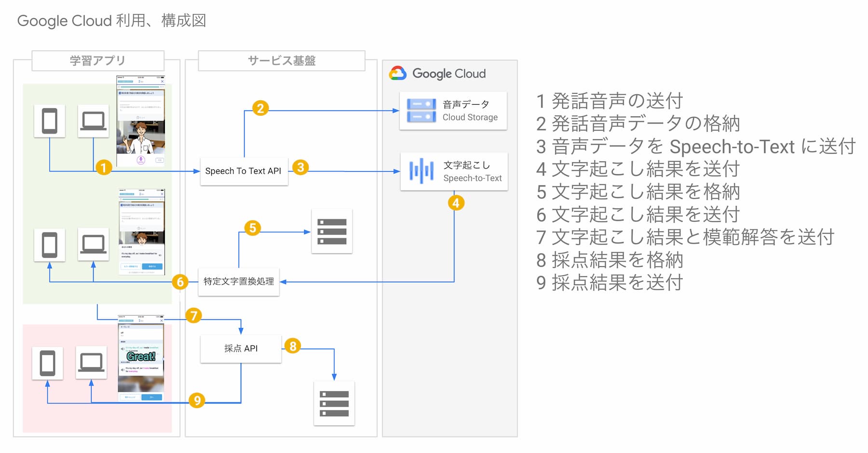This screenshot has width=868, height=453.
Task: Click the yellow number 9 marker
Action: [x=197, y=400]
